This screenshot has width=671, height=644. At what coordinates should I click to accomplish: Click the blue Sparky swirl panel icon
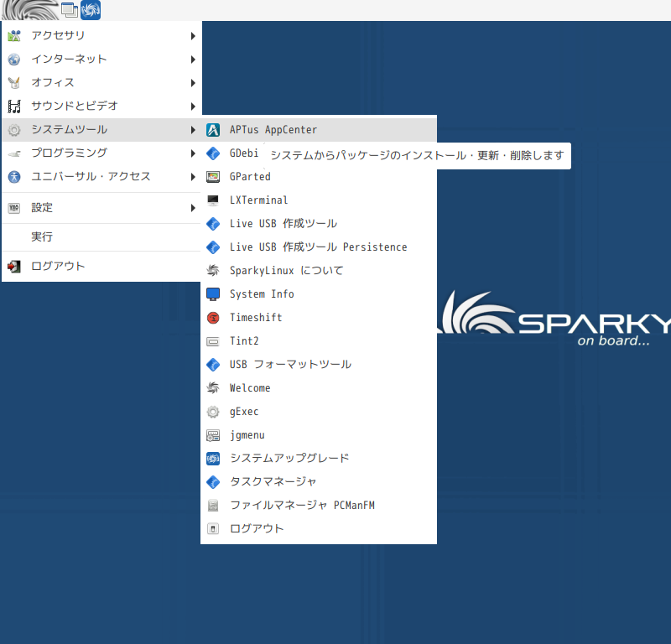[91, 10]
